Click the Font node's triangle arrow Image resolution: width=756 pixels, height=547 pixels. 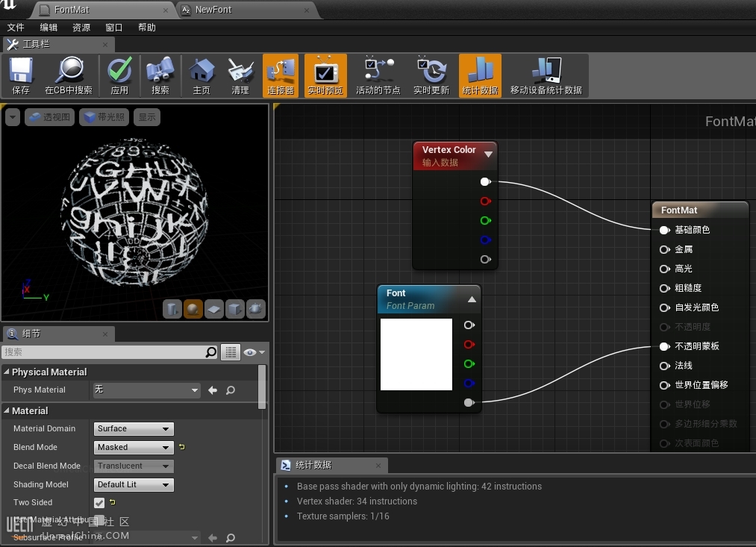coord(472,299)
